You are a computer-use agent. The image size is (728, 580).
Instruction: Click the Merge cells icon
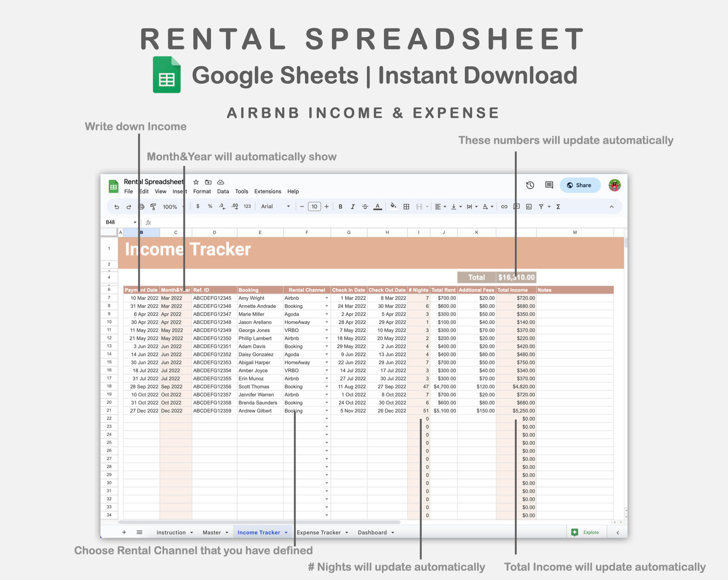point(419,206)
